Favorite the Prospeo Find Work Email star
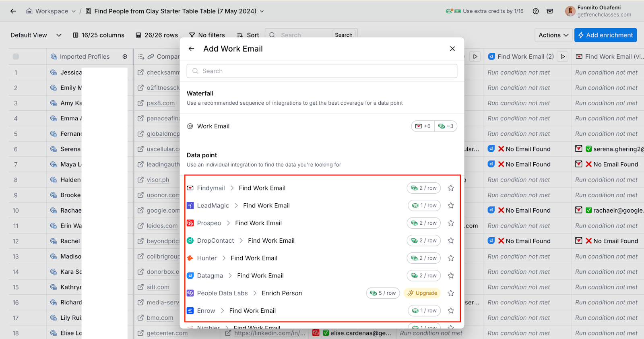The width and height of the screenshot is (644, 339). (451, 223)
